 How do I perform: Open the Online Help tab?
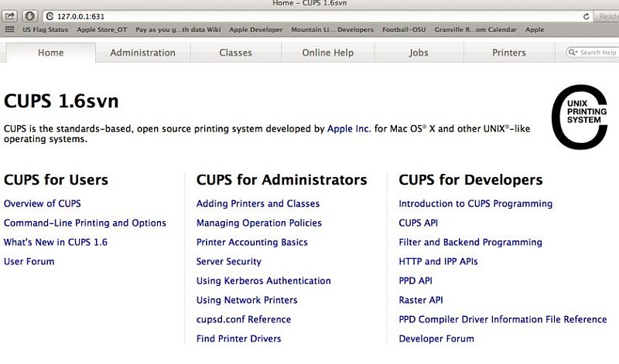point(327,53)
